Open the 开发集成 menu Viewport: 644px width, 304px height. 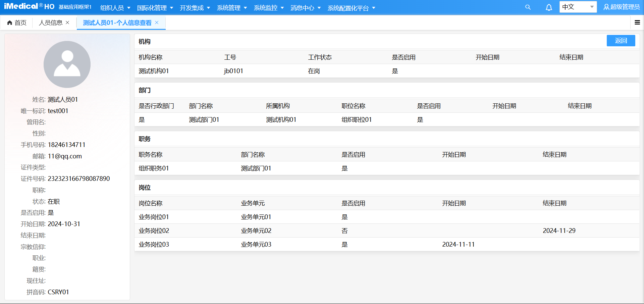coord(195,8)
